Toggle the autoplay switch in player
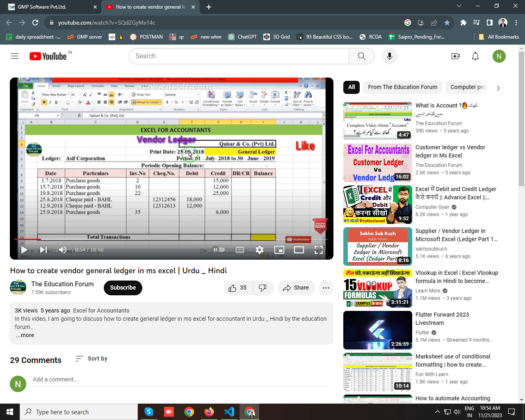Viewport: 525px width, 420px height. (218, 250)
